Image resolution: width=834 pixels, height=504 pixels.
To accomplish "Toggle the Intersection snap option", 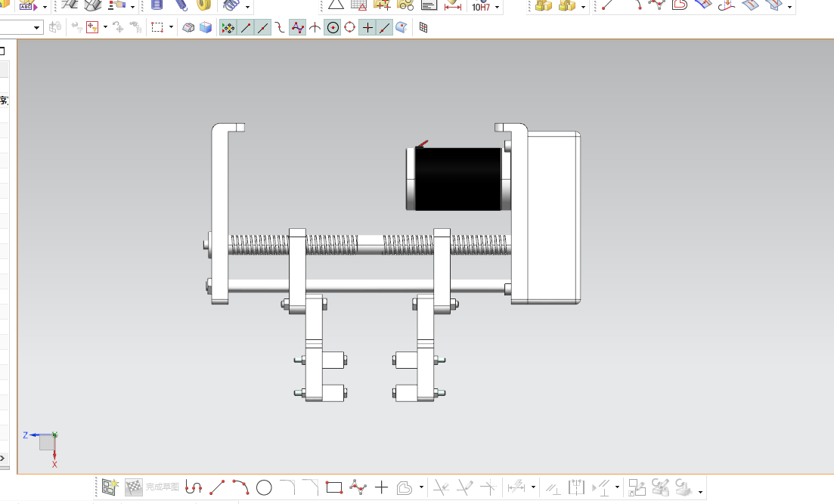I will click(315, 28).
